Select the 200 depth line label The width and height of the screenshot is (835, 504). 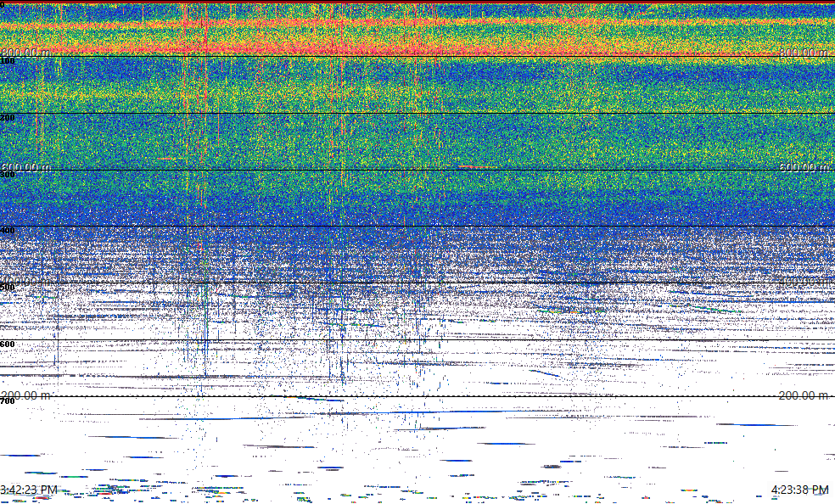pyautogui.click(x=8, y=118)
